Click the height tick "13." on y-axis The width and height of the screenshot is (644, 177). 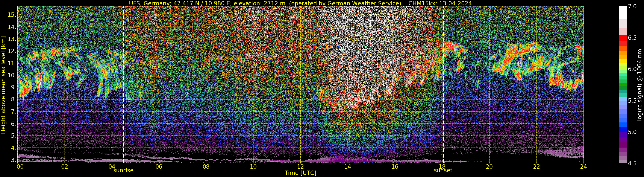12,39
